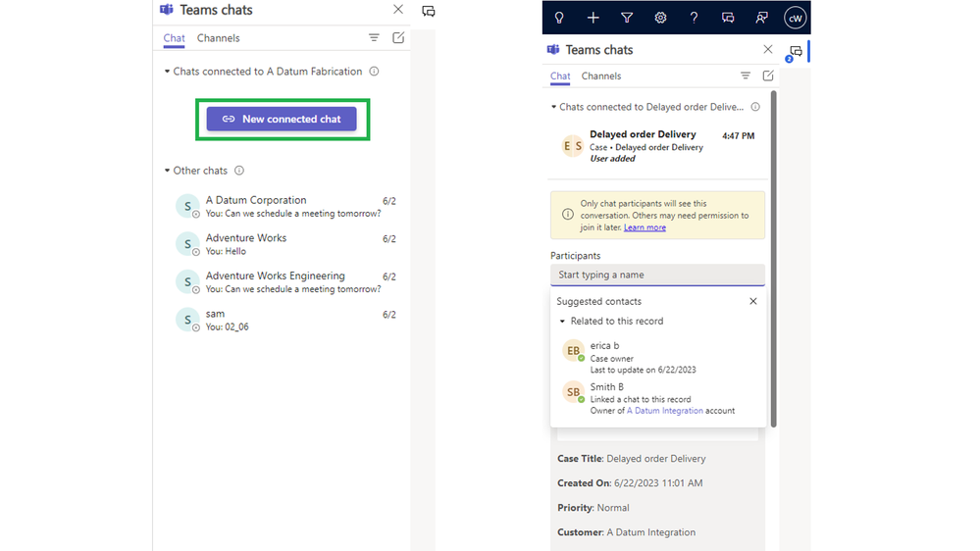Click Priority: Normal text
The width and height of the screenshot is (980, 551).
pos(593,508)
